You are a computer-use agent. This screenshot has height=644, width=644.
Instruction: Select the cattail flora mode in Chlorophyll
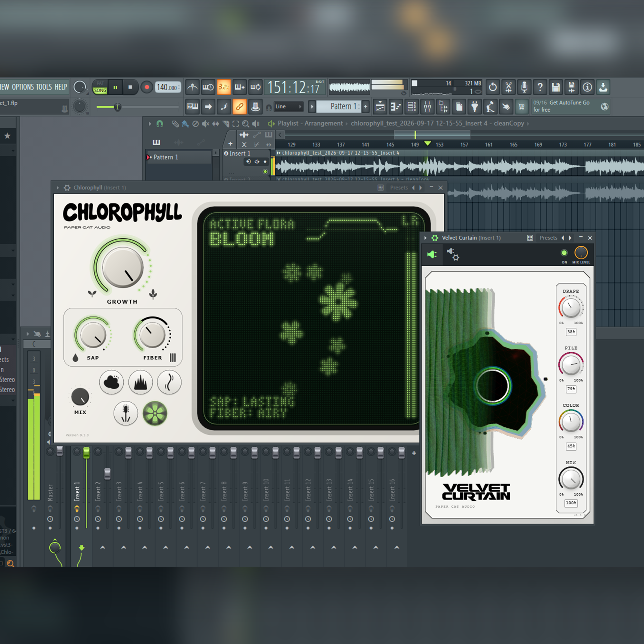(126, 413)
